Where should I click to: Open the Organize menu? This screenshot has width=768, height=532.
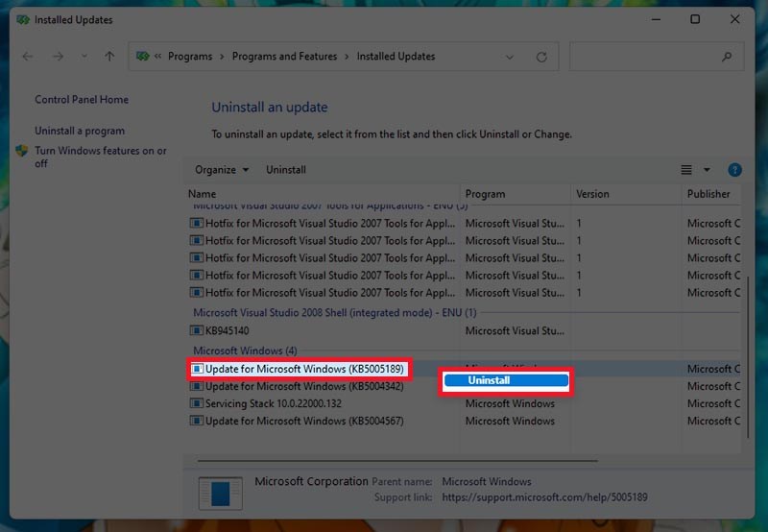(222, 170)
